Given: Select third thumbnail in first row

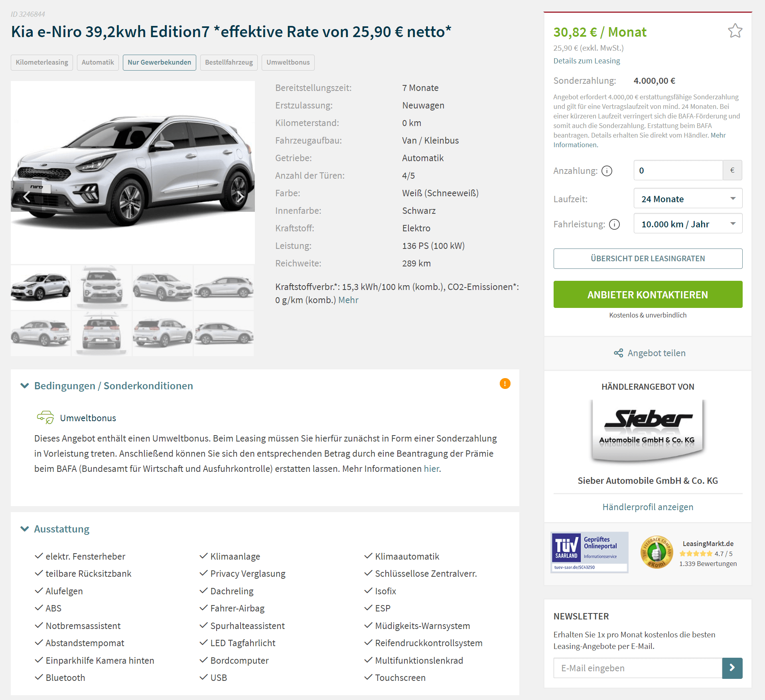Looking at the screenshot, I should point(163,287).
